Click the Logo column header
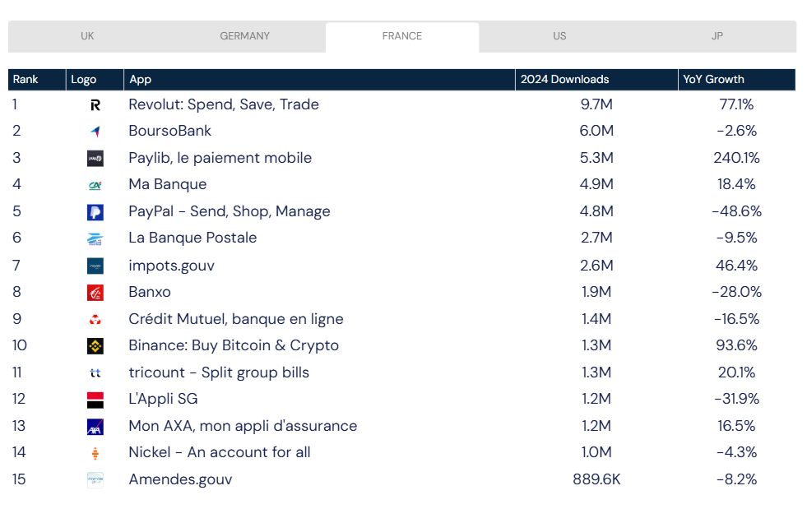Screen dimensions: 807x532 click(x=95, y=80)
